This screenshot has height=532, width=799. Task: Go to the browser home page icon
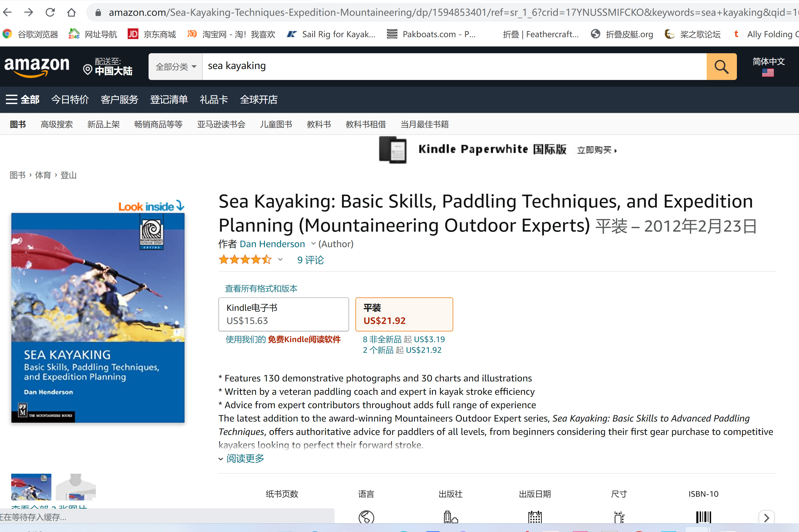point(71,13)
